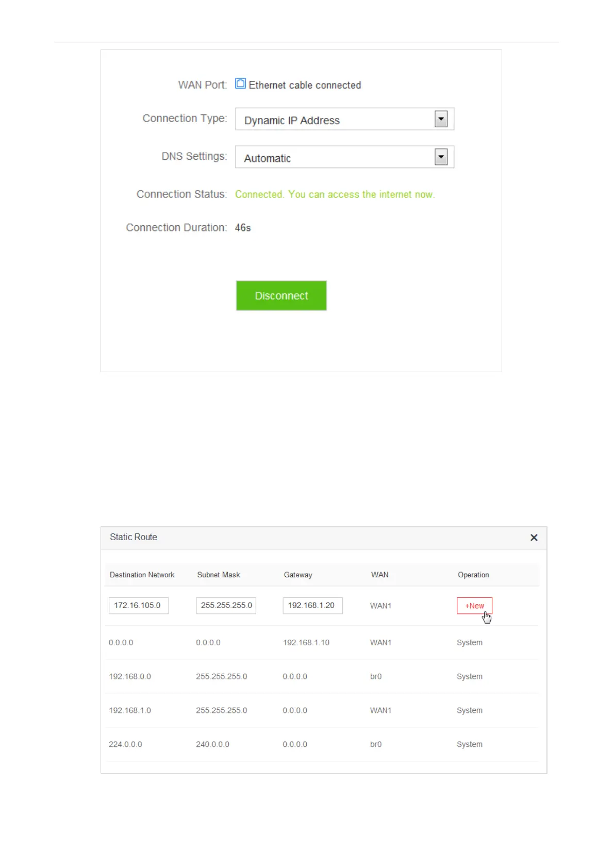Click the Subnet Mask column header
This screenshot has height=868, width=614.
(219, 575)
